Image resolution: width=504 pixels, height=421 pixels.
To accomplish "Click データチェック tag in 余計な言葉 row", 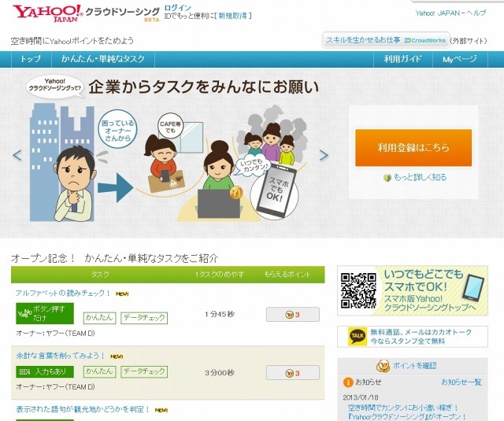I will point(144,371).
